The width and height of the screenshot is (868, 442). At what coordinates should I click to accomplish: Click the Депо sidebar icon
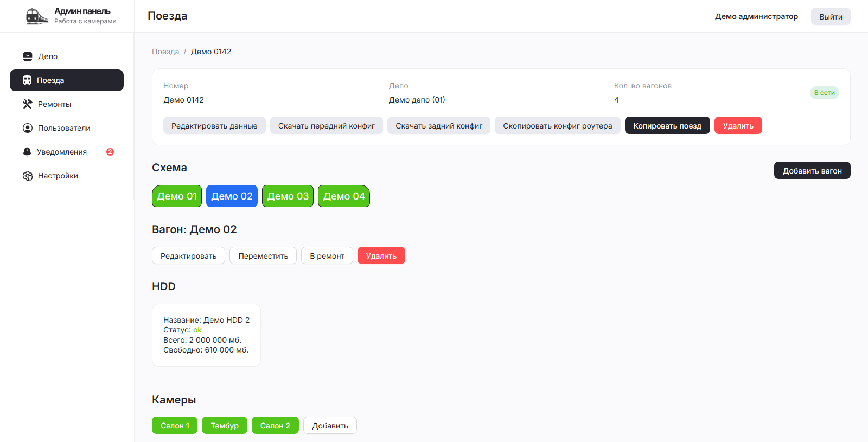(x=28, y=56)
